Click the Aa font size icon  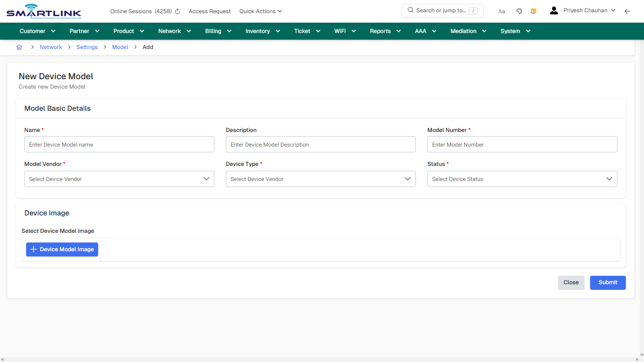coord(501,11)
